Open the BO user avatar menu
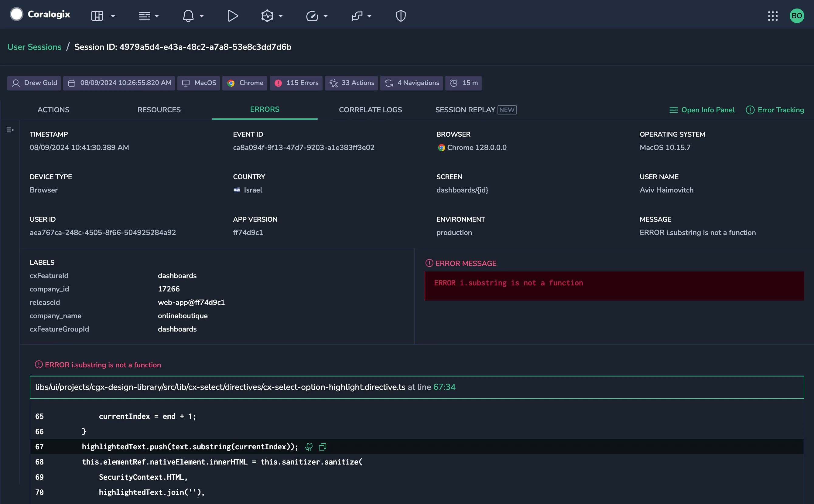The width and height of the screenshot is (814, 504). (797, 16)
